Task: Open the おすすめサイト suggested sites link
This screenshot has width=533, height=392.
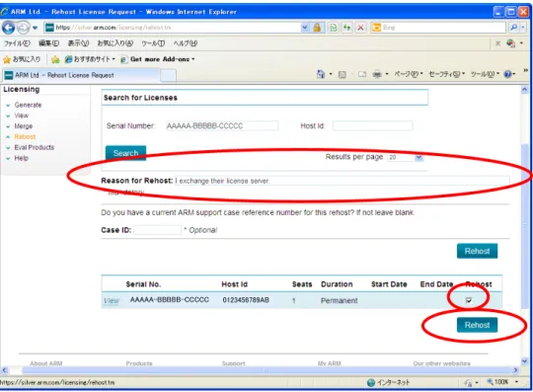Action: coord(90,59)
